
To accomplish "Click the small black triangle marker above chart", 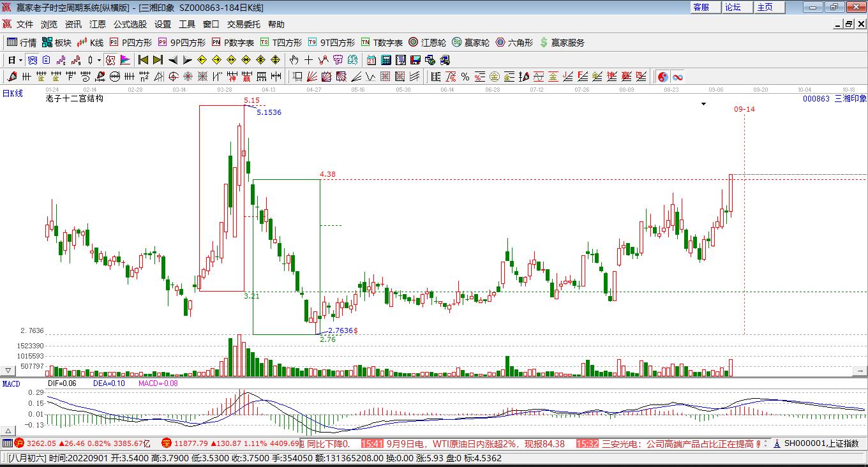I will click(704, 103).
